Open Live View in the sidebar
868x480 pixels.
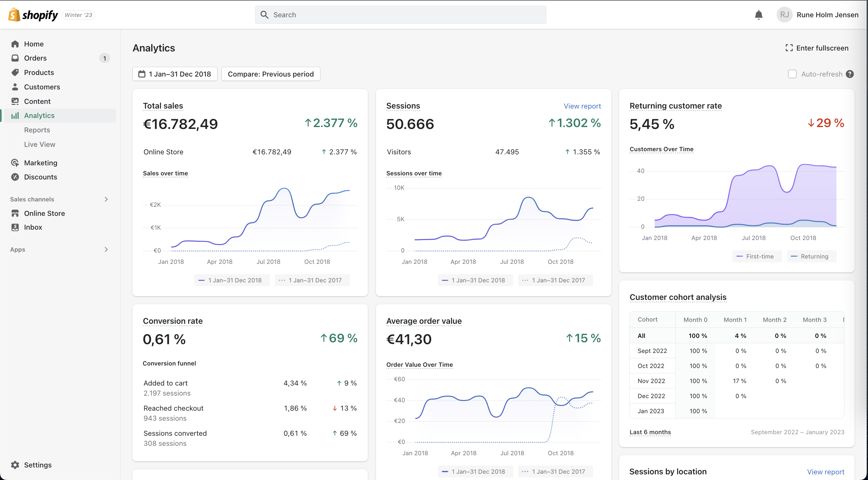click(x=40, y=144)
